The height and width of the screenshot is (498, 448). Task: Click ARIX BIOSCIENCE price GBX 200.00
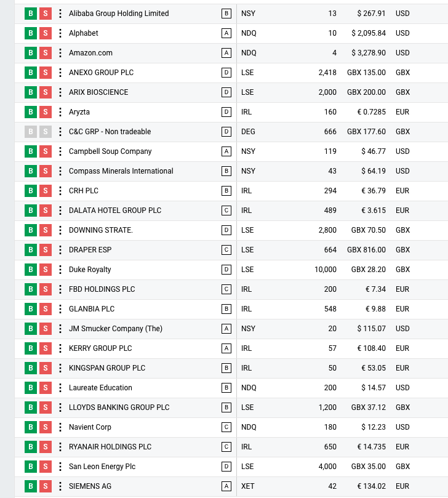pyautogui.click(x=366, y=92)
